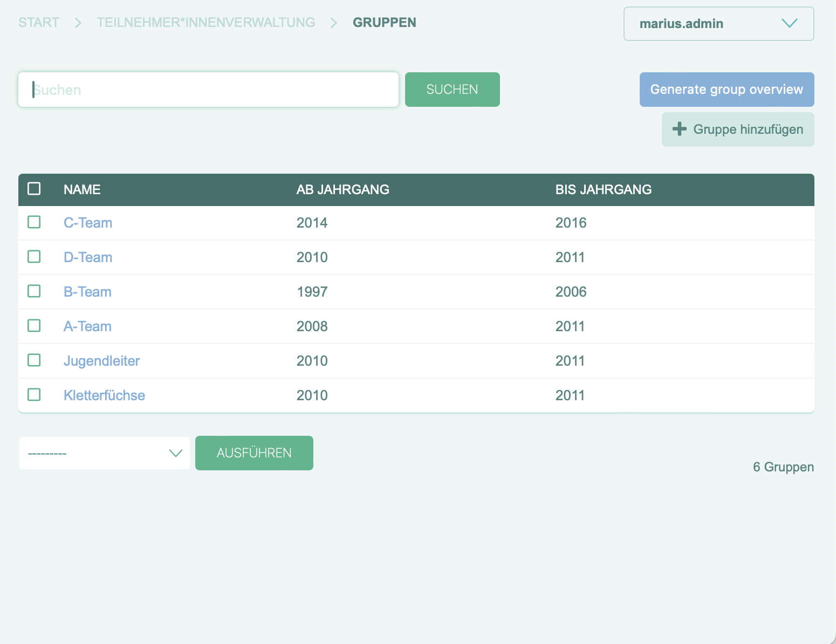Go to START in the breadcrumb
836x644 pixels.
pos(39,23)
